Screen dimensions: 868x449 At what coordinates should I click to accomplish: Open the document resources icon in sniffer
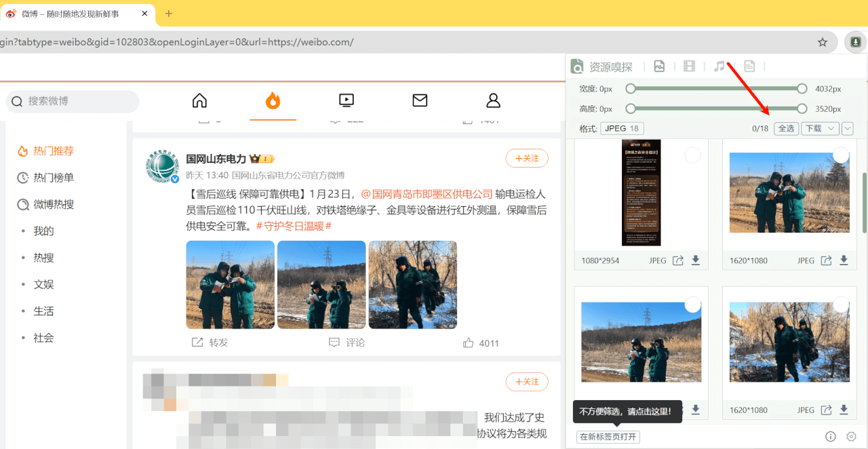point(749,66)
